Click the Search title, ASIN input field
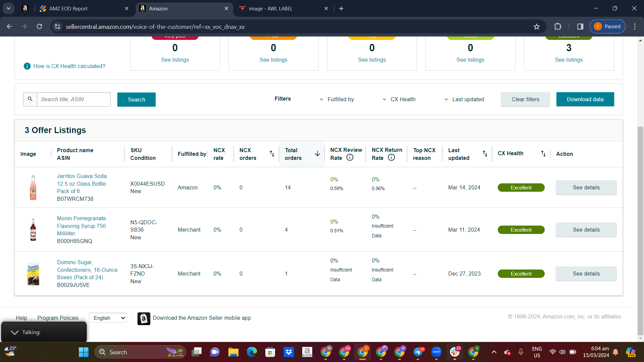This screenshot has width=644, height=362. coord(73,100)
